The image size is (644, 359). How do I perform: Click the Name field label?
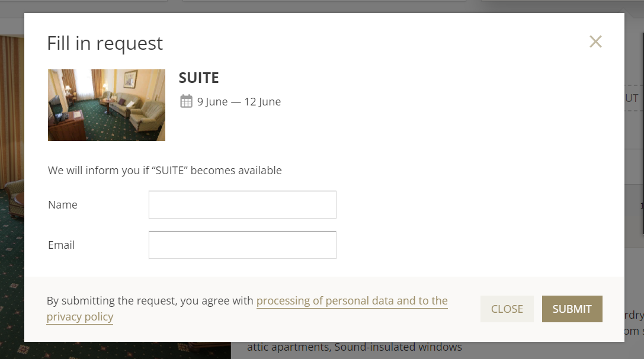[62, 204]
